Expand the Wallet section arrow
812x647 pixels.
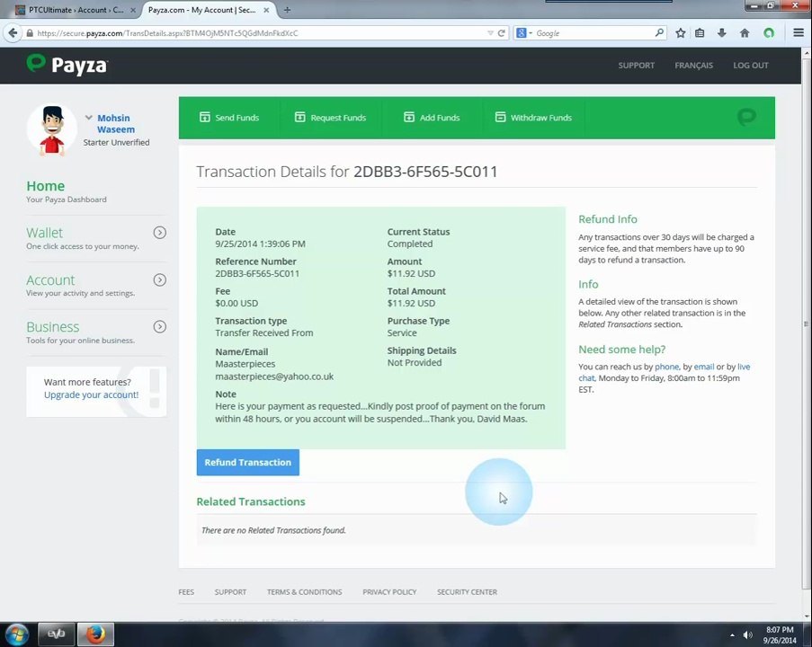[160, 233]
